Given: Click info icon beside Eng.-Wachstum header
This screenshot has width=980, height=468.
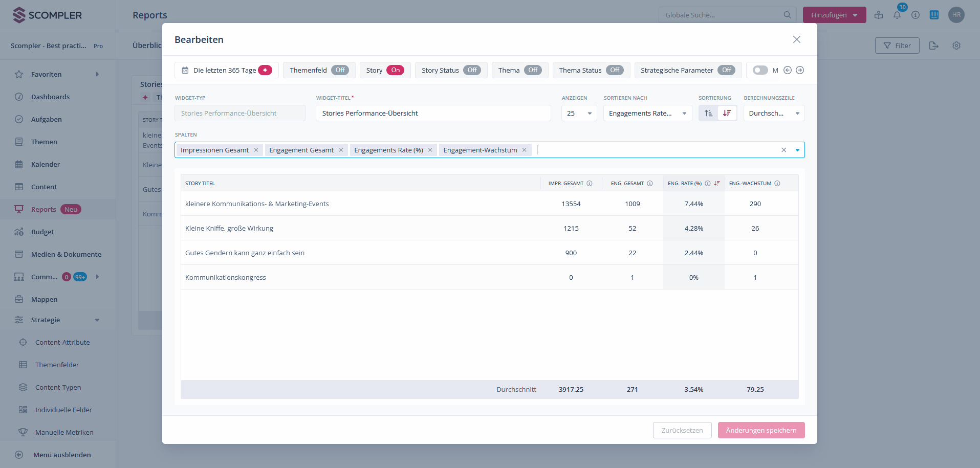Looking at the screenshot, I should [777, 184].
